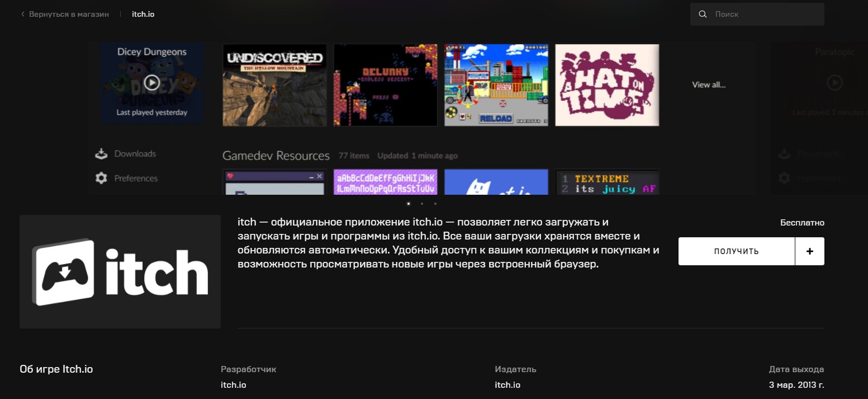Click the Об игре Itch.io heading
868x399 pixels.
pyautogui.click(x=56, y=369)
